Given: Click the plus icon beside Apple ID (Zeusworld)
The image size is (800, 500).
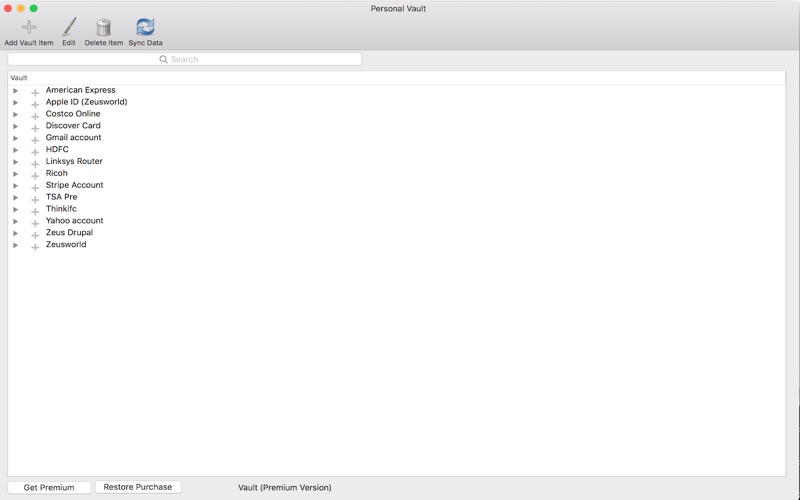Looking at the screenshot, I should 35,105.
